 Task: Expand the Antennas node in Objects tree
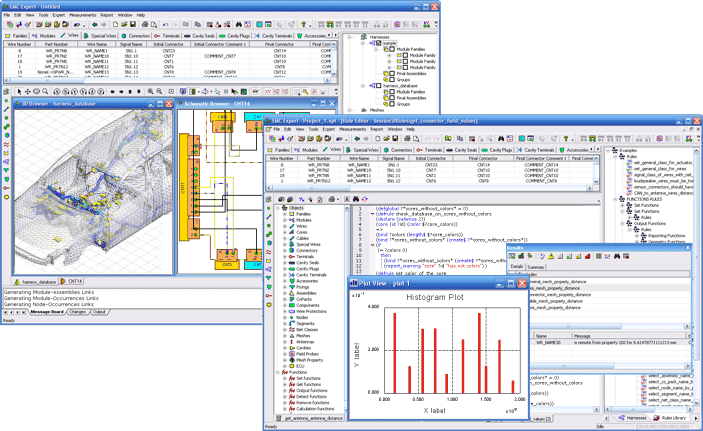(285, 342)
